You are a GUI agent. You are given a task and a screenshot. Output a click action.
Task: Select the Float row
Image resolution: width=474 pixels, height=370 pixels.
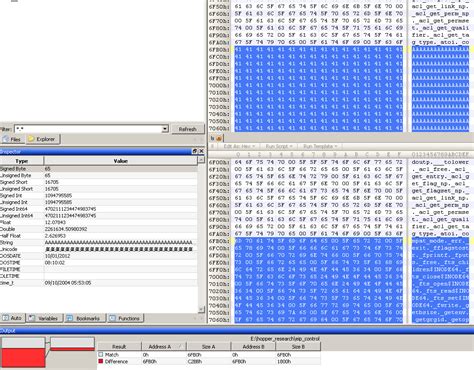(99, 222)
